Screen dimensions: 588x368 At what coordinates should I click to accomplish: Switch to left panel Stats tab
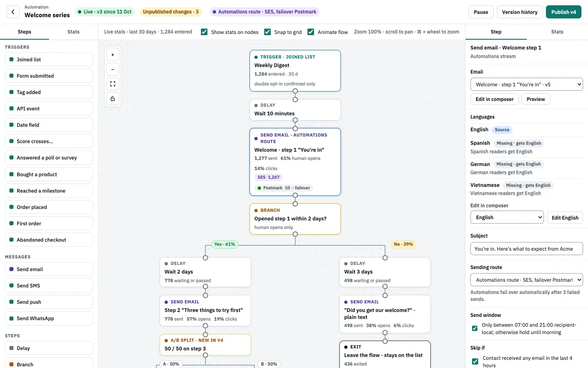(x=73, y=32)
